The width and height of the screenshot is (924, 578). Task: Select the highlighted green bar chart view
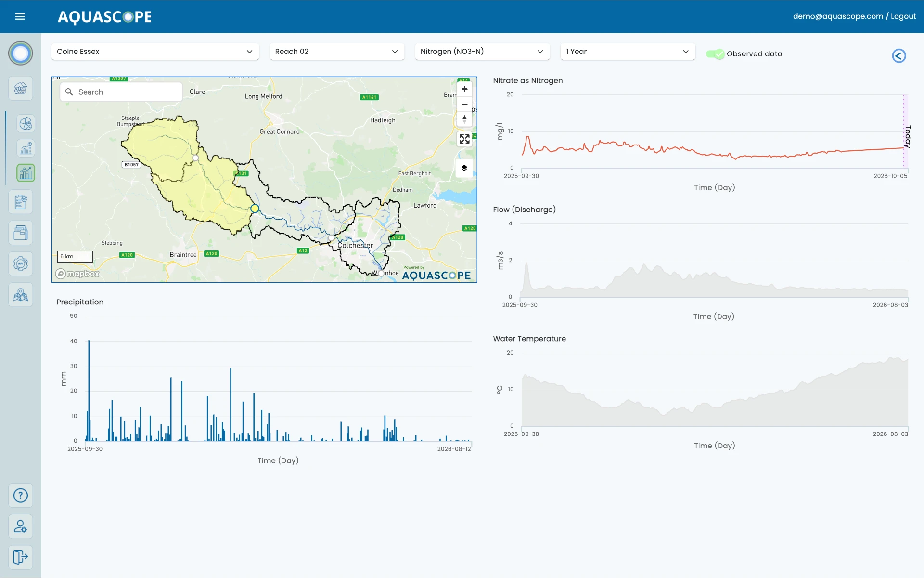coord(26,173)
